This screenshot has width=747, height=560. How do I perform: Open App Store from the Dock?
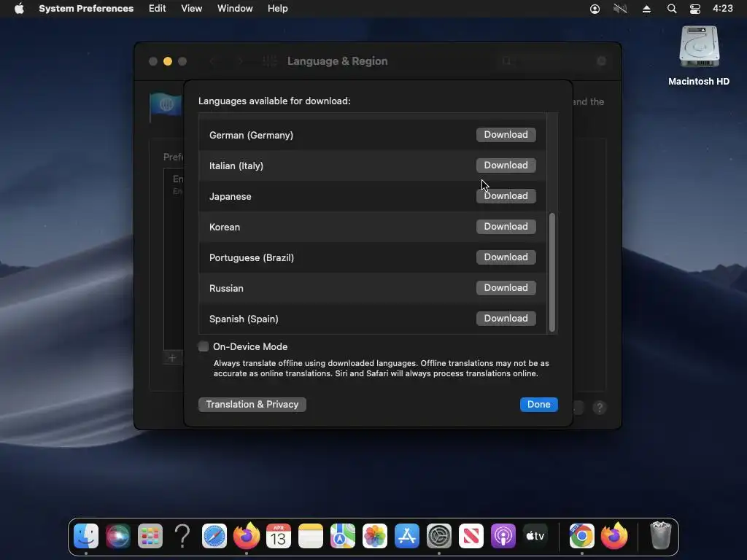tap(407, 536)
